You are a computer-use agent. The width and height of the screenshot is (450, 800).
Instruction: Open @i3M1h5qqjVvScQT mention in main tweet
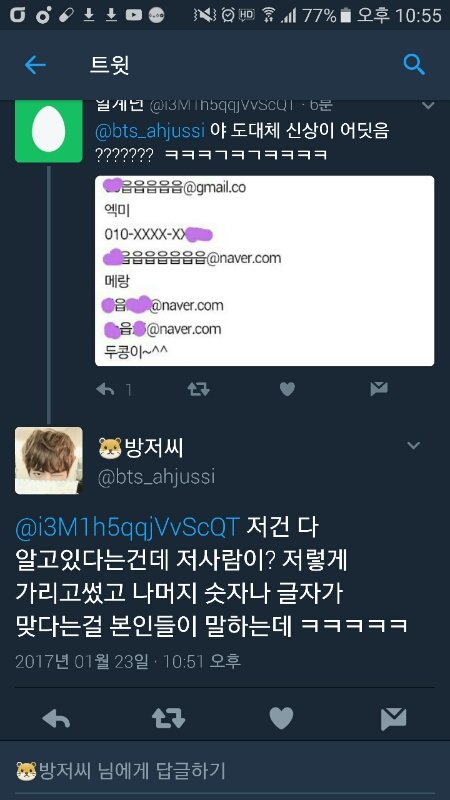128,529
